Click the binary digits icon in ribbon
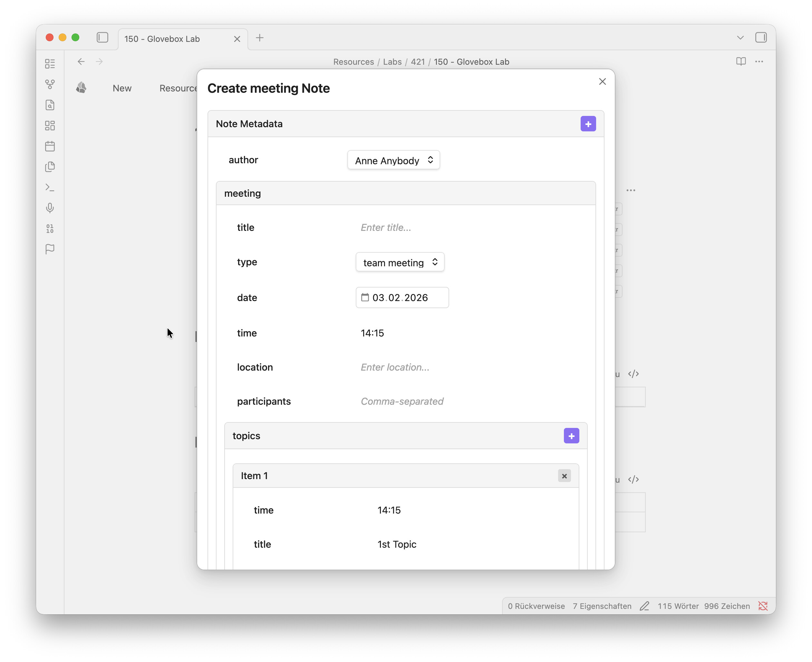812x662 pixels. (x=50, y=228)
